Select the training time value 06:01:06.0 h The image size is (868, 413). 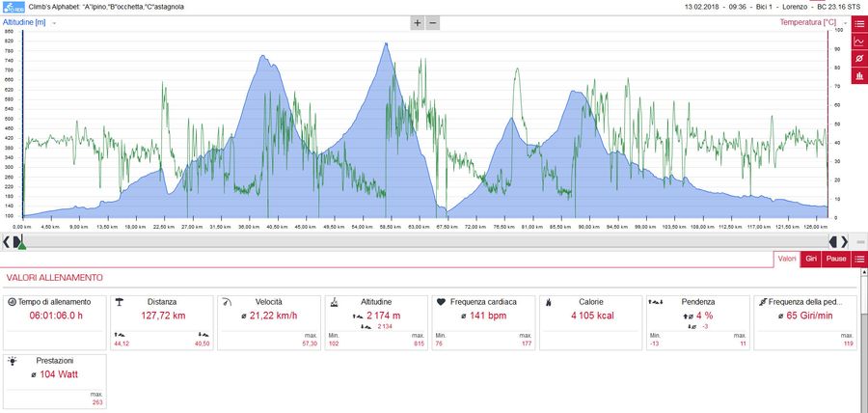click(x=56, y=317)
